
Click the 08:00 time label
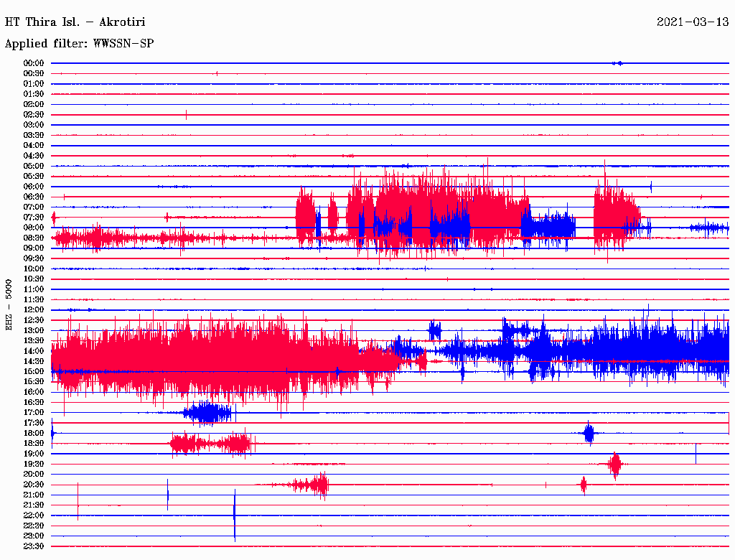click(34, 228)
